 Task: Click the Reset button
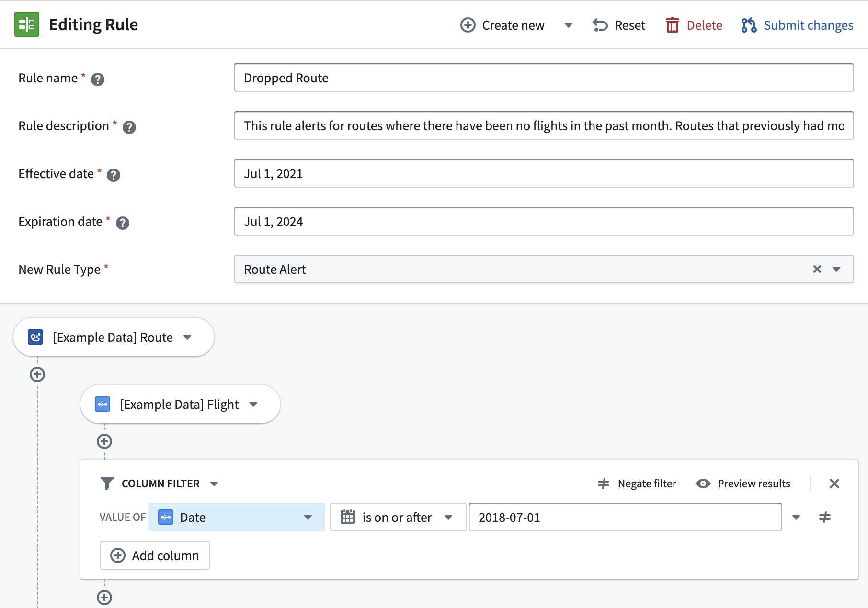coord(619,25)
